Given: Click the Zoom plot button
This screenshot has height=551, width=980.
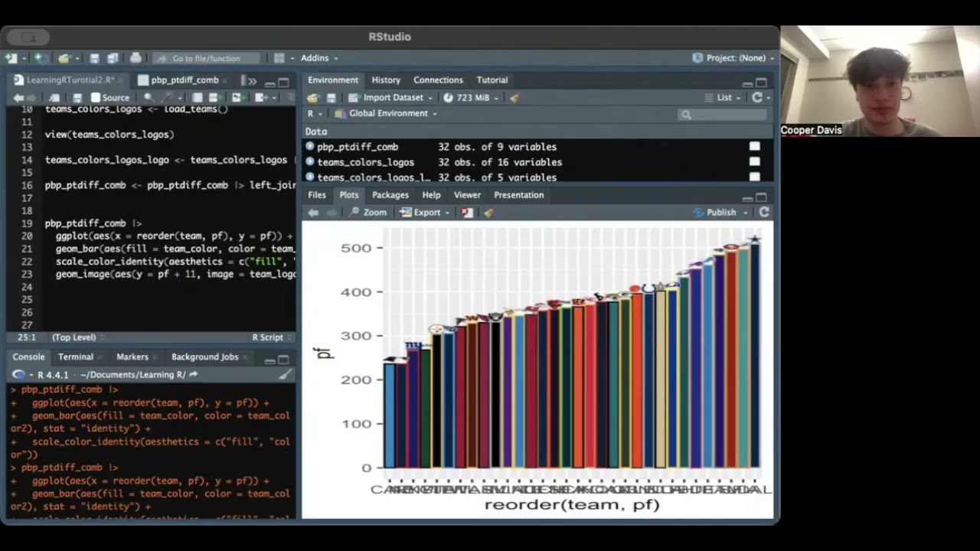Looking at the screenshot, I should click(368, 213).
